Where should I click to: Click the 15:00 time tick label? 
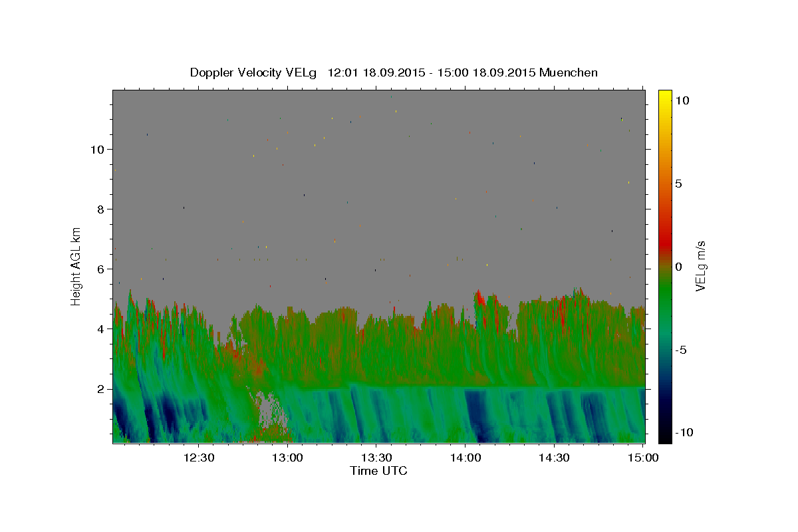pos(643,458)
